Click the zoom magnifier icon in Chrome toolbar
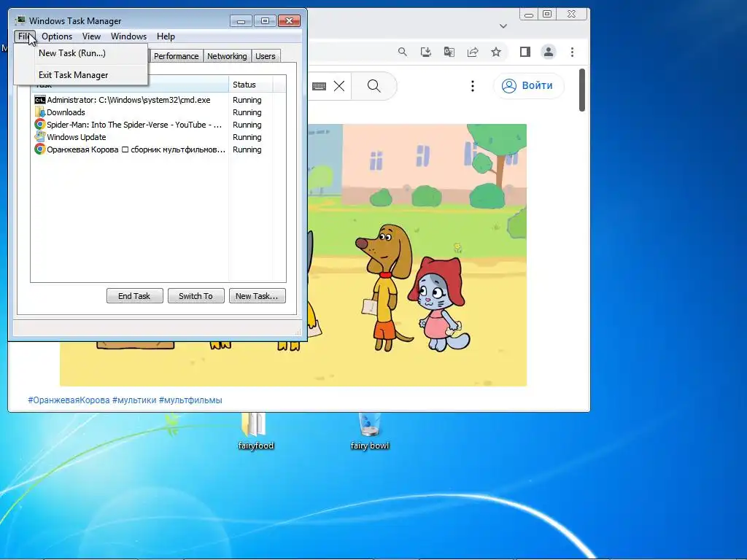This screenshot has width=747, height=560. (403, 52)
